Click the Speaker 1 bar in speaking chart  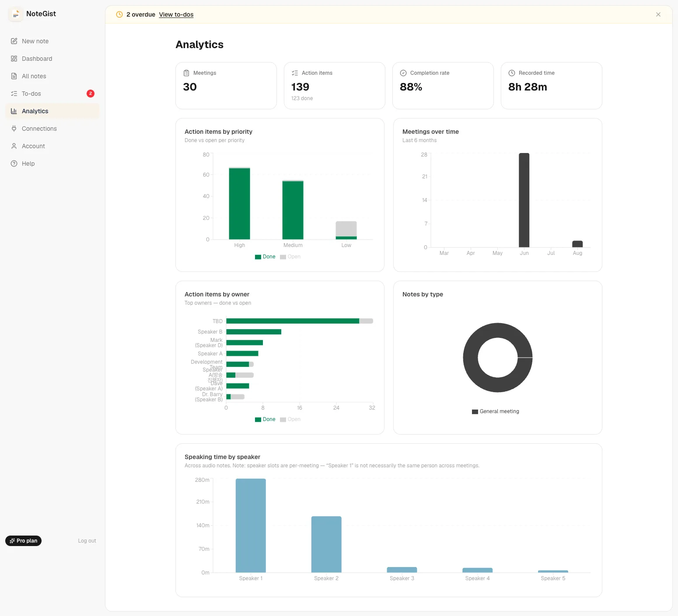251,526
